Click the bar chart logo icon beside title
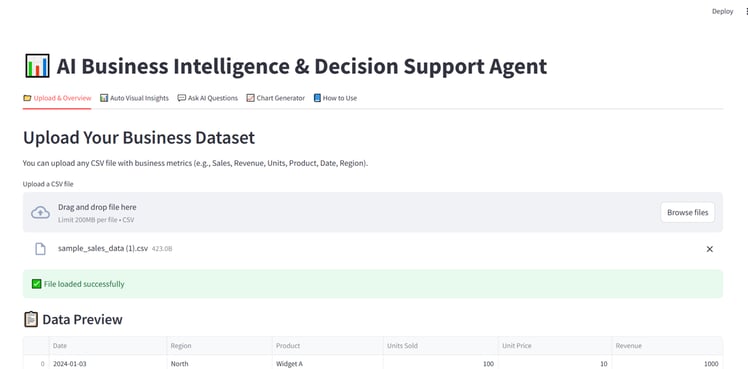 click(x=37, y=66)
